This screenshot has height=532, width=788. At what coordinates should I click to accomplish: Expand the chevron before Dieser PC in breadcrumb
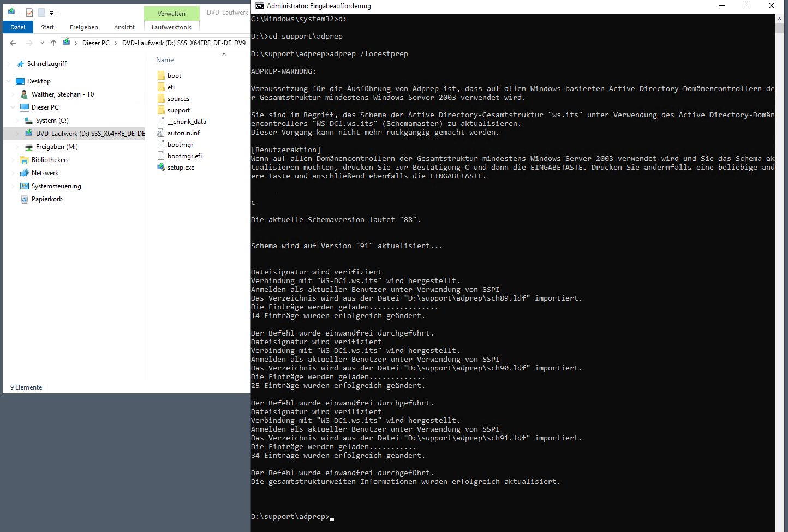pos(76,43)
